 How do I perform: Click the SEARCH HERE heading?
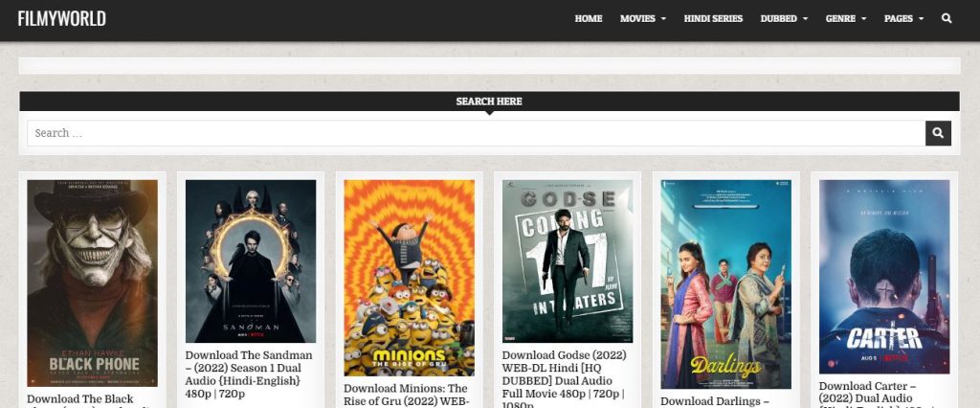(x=489, y=102)
